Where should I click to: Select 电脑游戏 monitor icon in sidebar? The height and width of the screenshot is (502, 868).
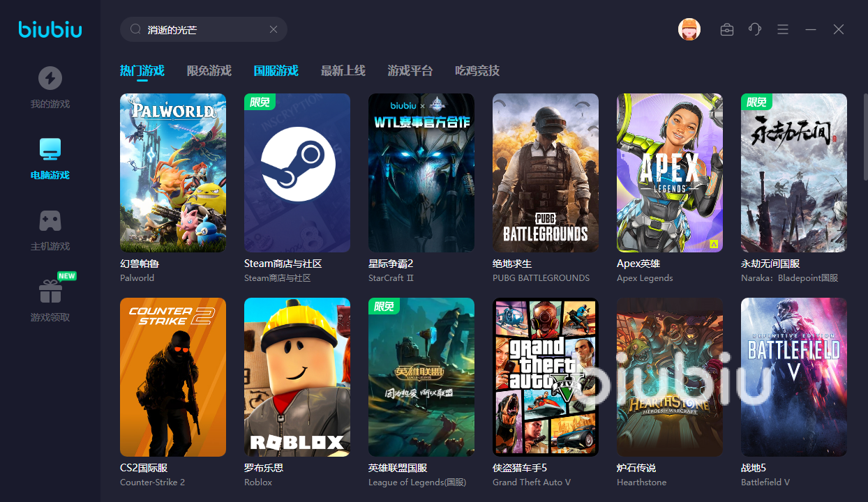tap(50, 149)
